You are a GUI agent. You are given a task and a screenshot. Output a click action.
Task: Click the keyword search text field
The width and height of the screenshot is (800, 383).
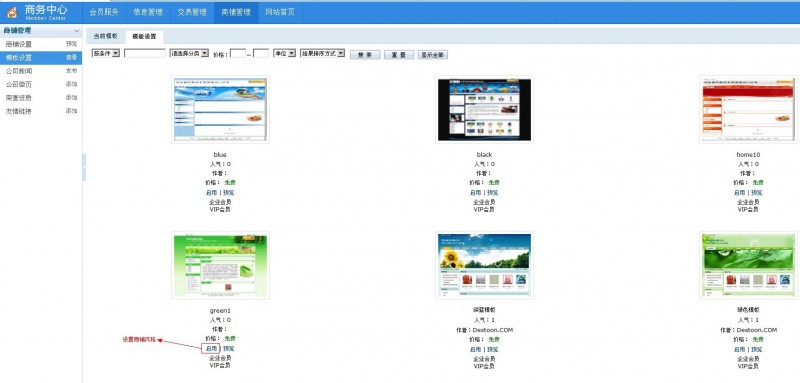click(144, 53)
